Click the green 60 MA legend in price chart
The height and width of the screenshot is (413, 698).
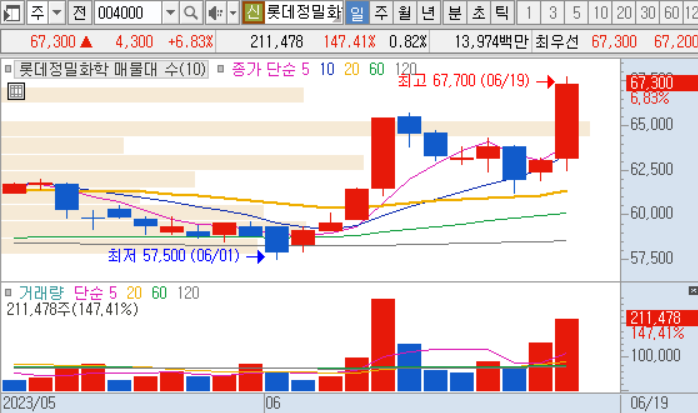point(377,69)
